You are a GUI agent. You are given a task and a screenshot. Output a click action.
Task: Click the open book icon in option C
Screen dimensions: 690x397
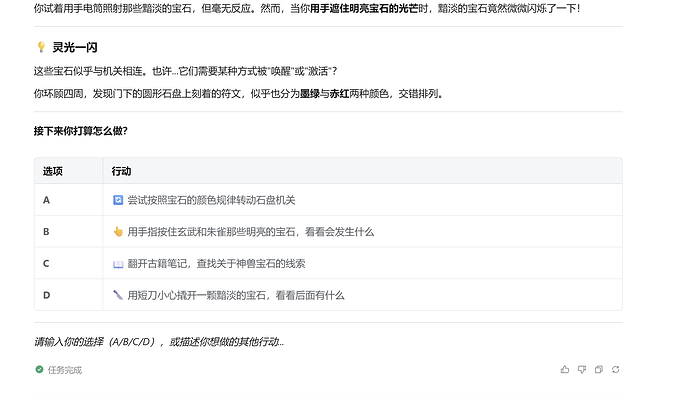[x=118, y=264]
